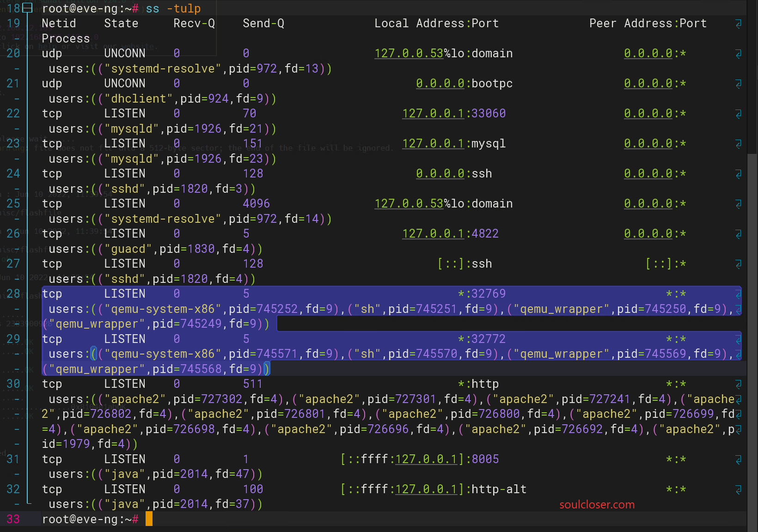The width and height of the screenshot is (758, 532).
Task: Open the 127.0.0.53 link on line 20
Action: point(409,54)
